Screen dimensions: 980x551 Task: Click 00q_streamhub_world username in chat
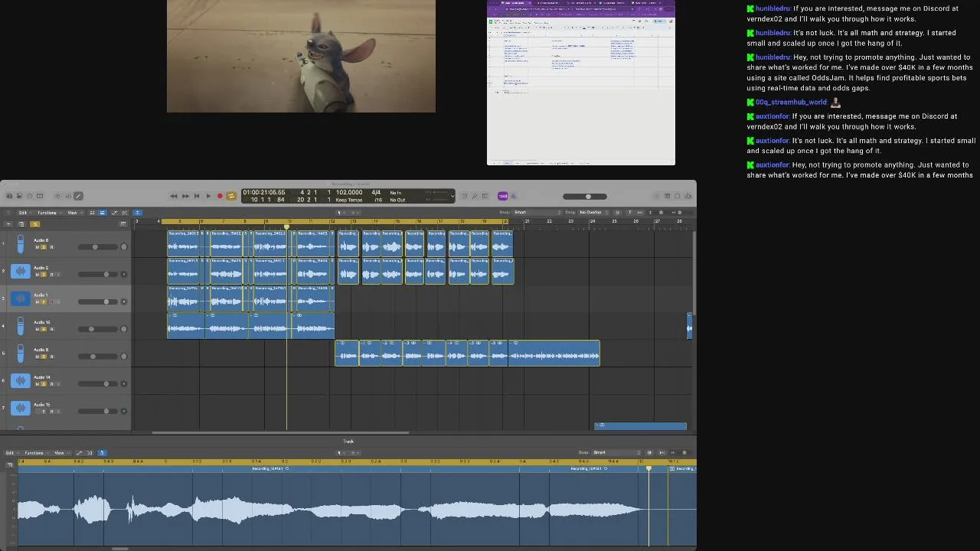791,102
